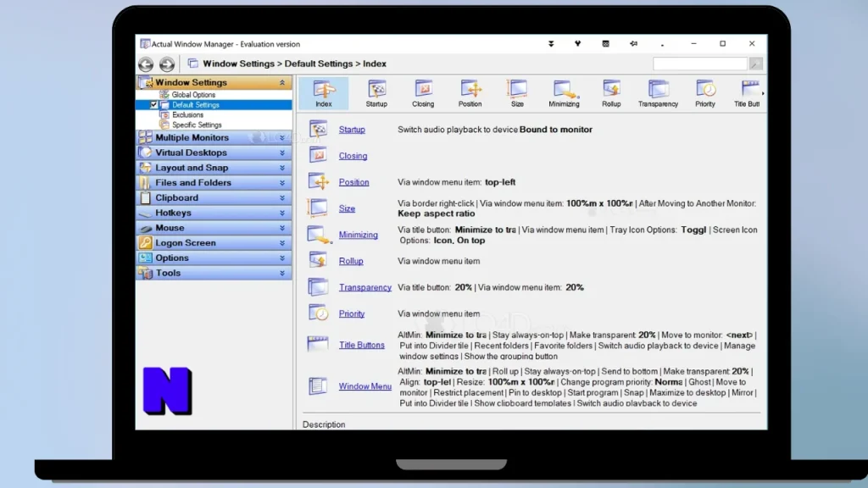The height and width of the screenshot is (488, 868).
Task: Open the Transparency toolbar icon
Action: pos(658,93)
